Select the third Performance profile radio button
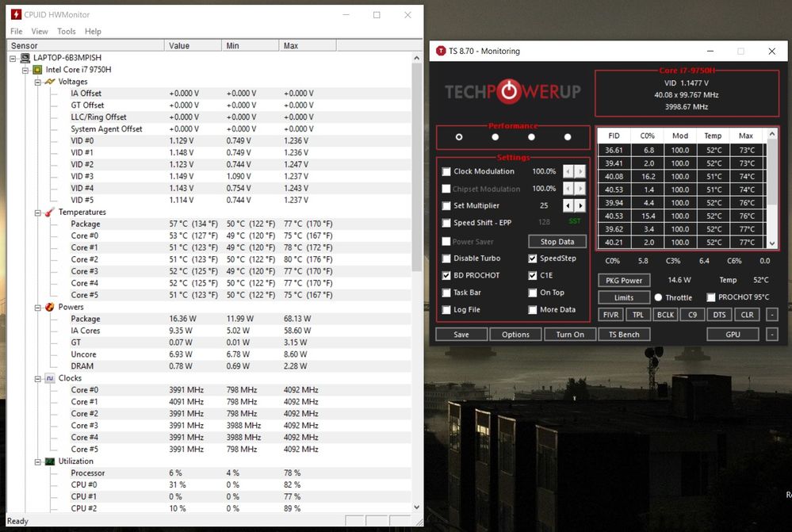This screenshot has width=792, height=532. coord(531,137)
